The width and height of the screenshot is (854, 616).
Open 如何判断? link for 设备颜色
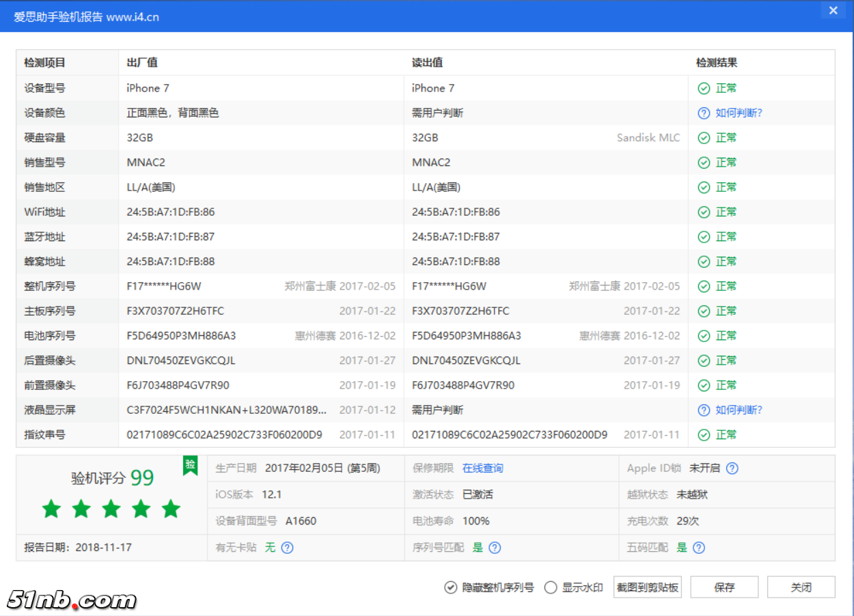point(739,113)
